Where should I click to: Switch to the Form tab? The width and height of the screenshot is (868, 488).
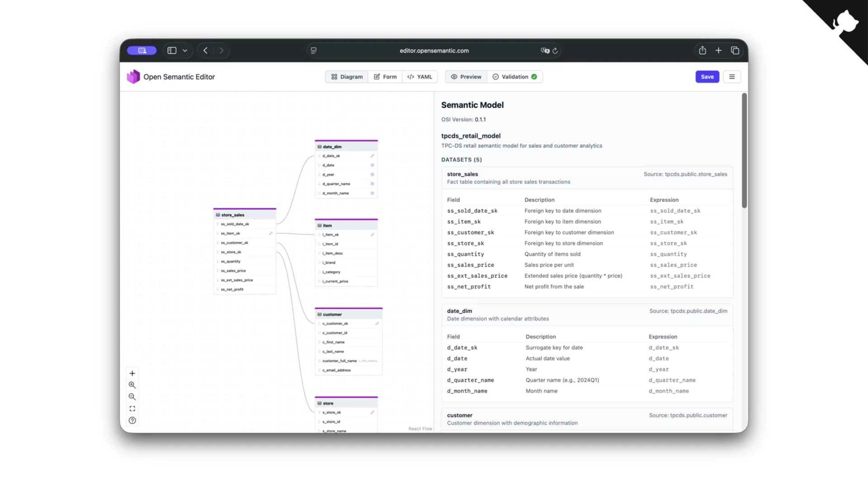[385, 77]
